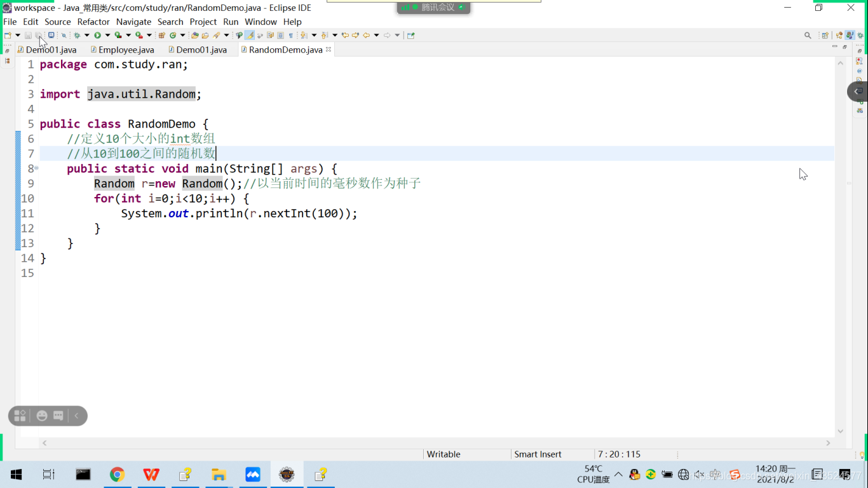Toggle Show Whitespace Characters pilcrow icon
868x488 pixels.
tap(291, 35)
